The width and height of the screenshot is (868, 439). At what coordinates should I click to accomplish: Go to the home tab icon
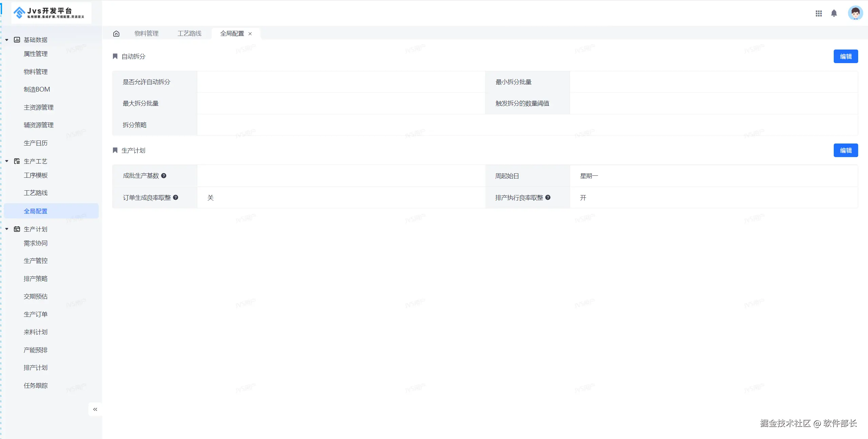(116, 34)
